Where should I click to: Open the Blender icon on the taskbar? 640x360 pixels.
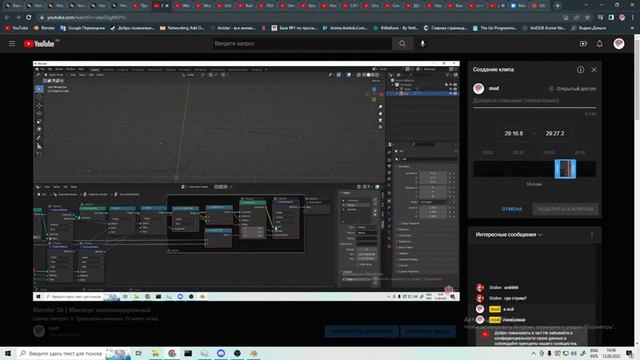253,353
